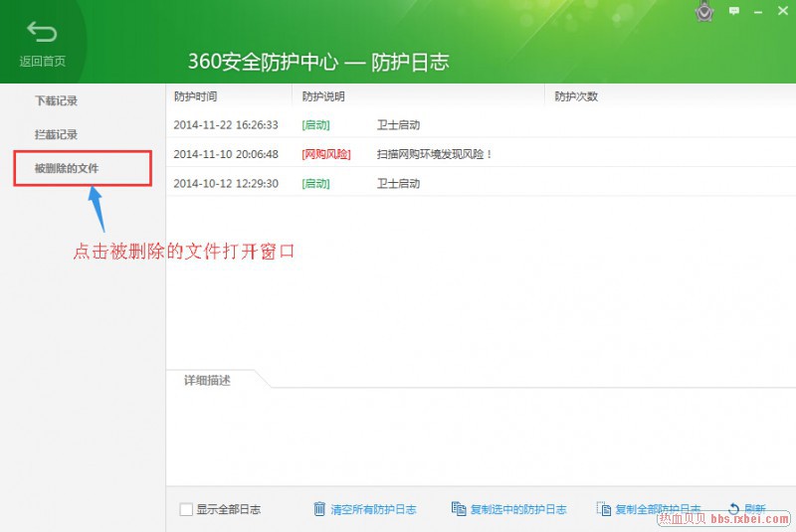This screenshot has height=532, width=796.
Task: Click the back arrow to return home
Action: 42,33
